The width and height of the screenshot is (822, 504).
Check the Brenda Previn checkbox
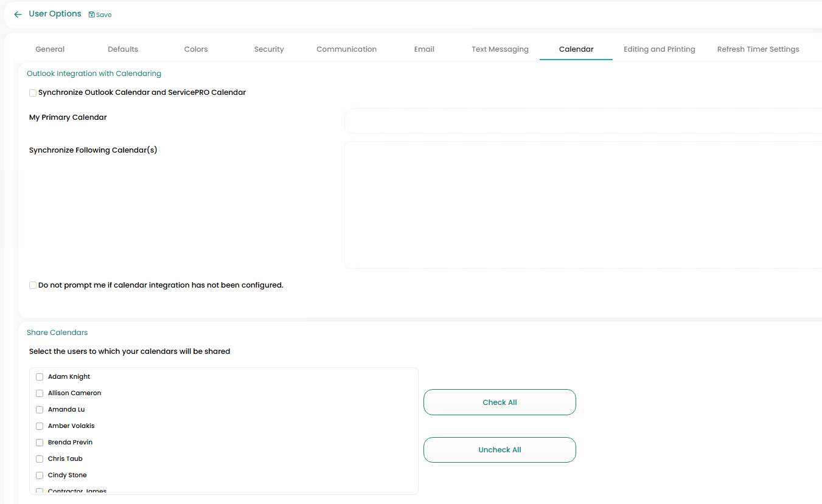pos(40,443)
